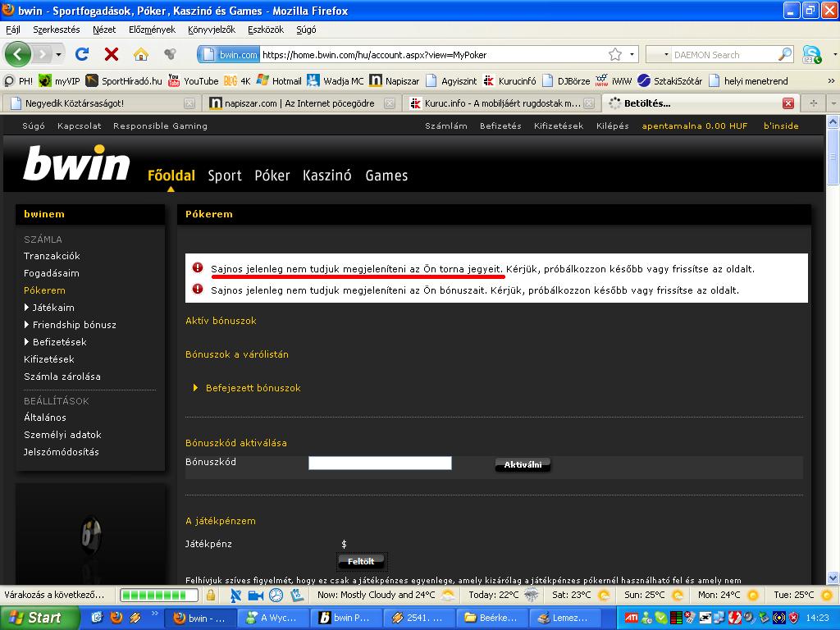Open the myVIP bookmark
The image size is (840, 630).
point(59,81)
